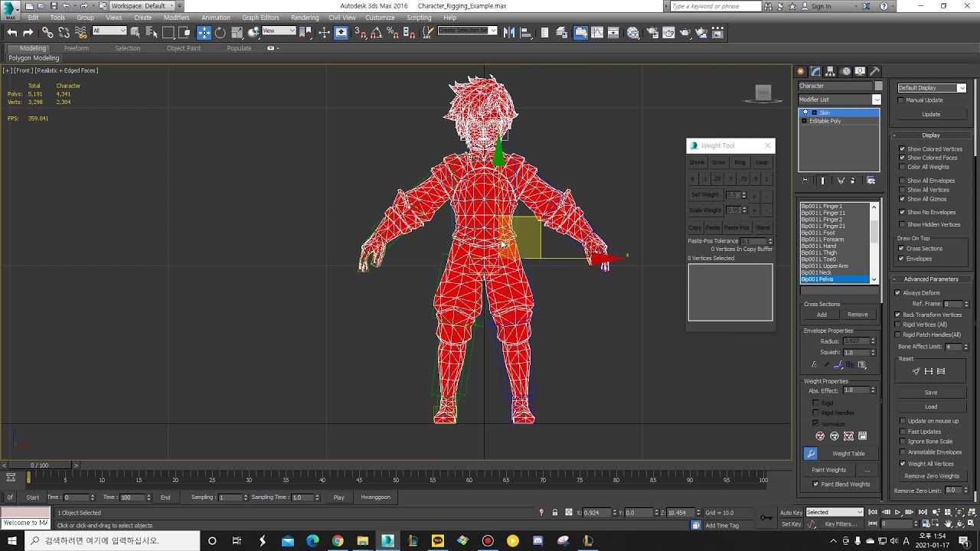Click the Update button
Viewport: 980px width, 551px height.
pos(931,114)
